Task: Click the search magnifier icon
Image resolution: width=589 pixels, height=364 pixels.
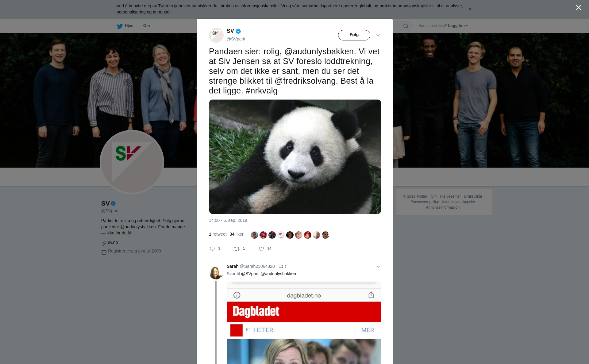Action: 406,26
